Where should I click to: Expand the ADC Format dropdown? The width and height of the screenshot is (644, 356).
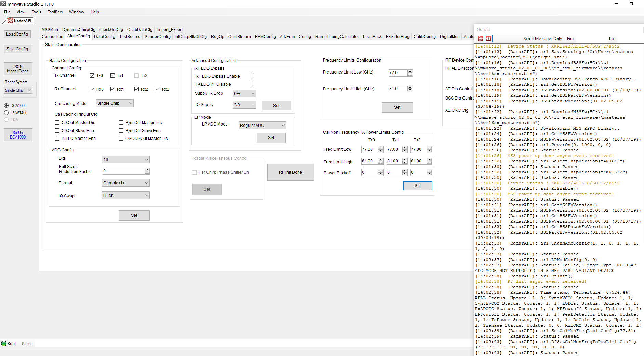point(125,183)
